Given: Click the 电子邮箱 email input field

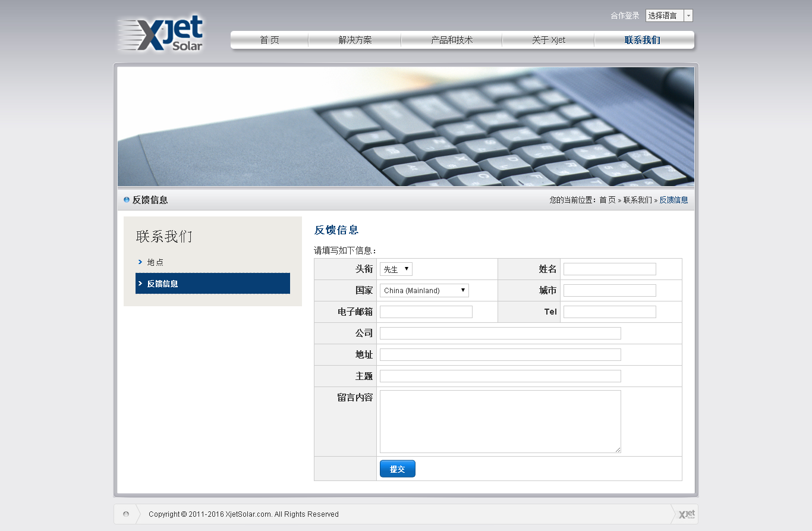Looking at the screenshot, I should point(426,312).
